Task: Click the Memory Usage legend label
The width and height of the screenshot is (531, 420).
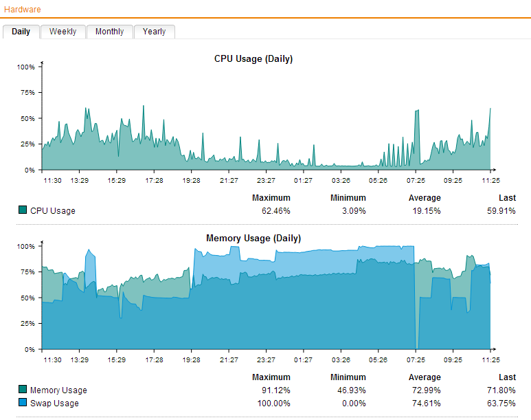Action: point(58,390)
